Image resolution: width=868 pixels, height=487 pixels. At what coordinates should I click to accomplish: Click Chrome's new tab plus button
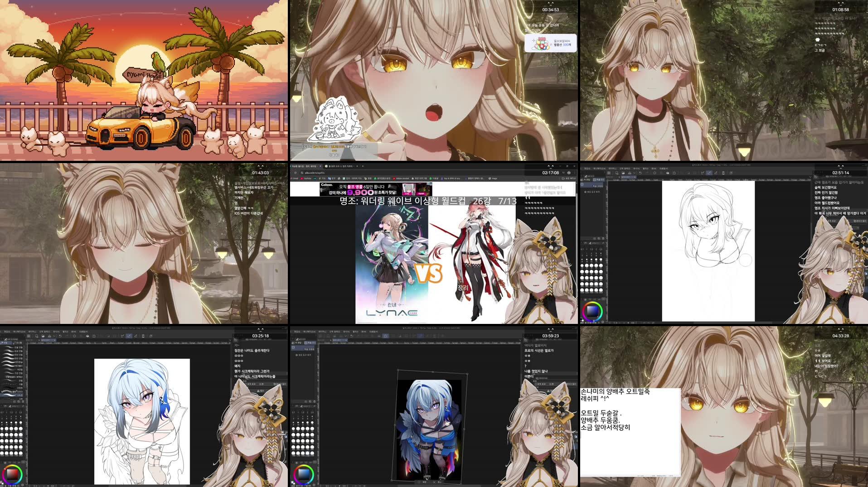point(363,166)
